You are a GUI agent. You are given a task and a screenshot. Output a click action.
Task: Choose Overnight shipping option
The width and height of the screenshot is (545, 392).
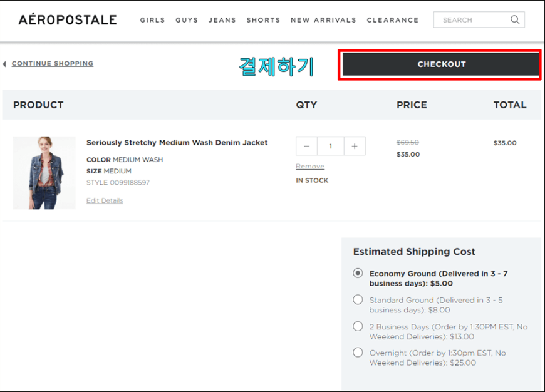click(358, 353)
